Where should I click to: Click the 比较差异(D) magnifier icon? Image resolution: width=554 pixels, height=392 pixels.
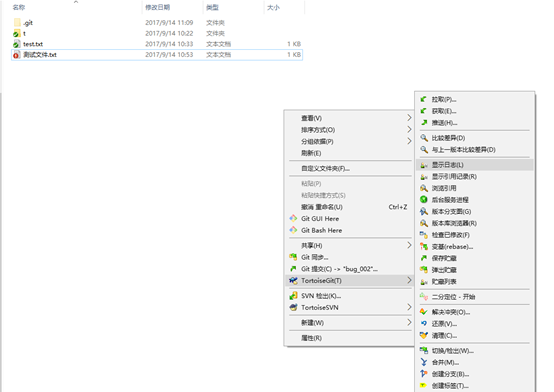(x=424, y=138)
